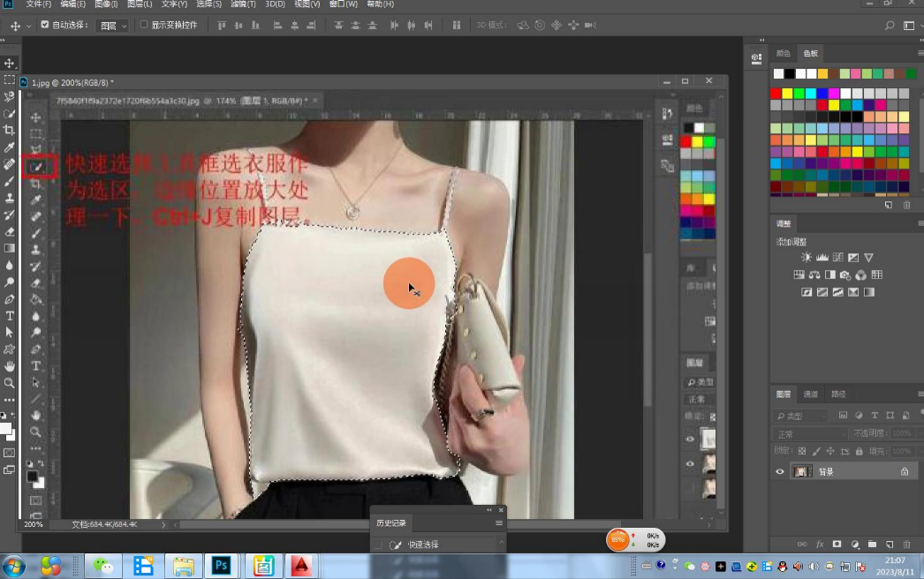Add a Photo Filter adjustment

click(x=845, y=274)
